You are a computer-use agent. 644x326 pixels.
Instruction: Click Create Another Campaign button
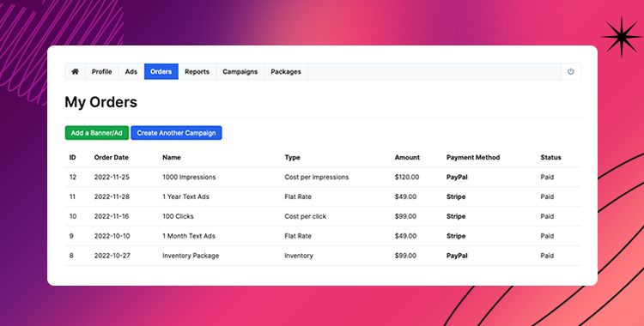176,133
